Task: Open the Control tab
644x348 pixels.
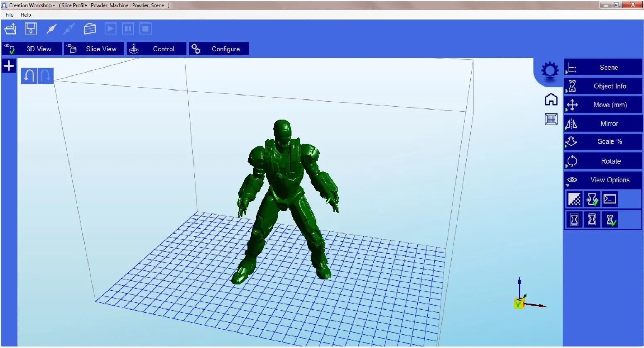Action: [156, 49]
